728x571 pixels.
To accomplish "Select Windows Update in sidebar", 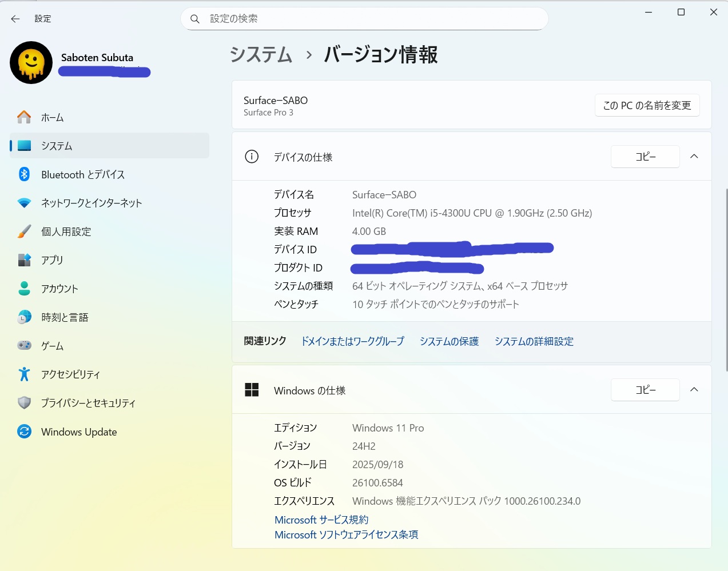I will click(x=109, y=432).
